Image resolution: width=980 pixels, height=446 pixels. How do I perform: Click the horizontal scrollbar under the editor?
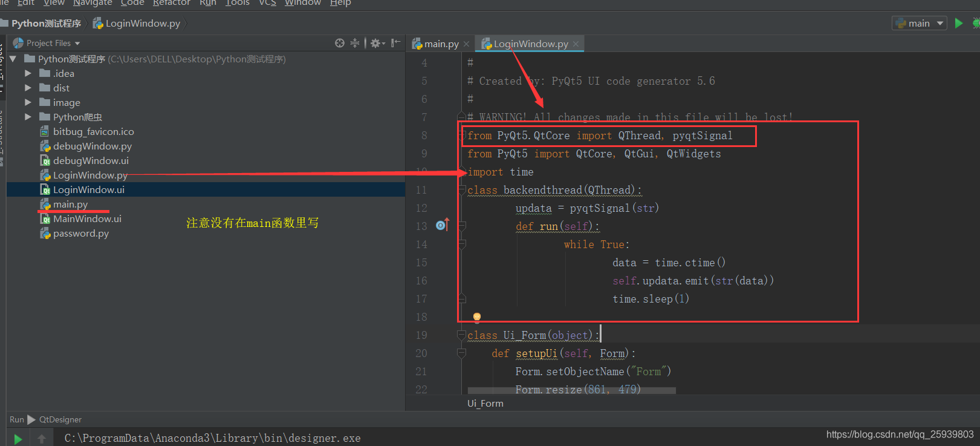571,391
